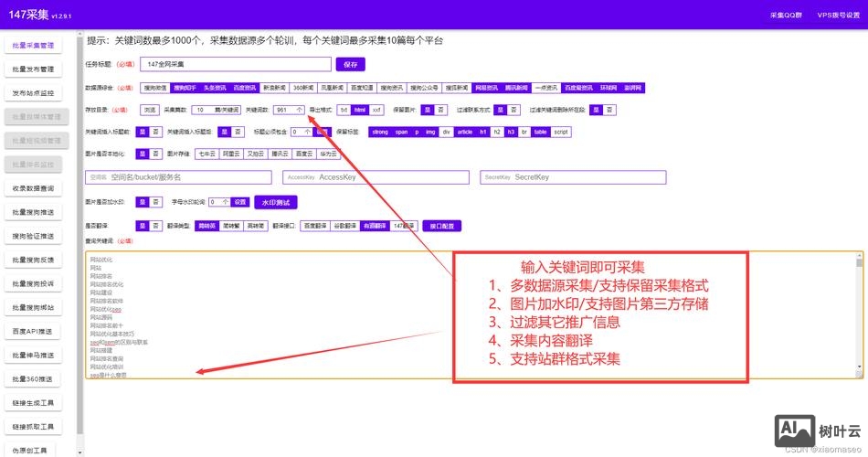Choose 阿里云 for image storage
Screen dimensions: 868x457
[x=231, y=154]
